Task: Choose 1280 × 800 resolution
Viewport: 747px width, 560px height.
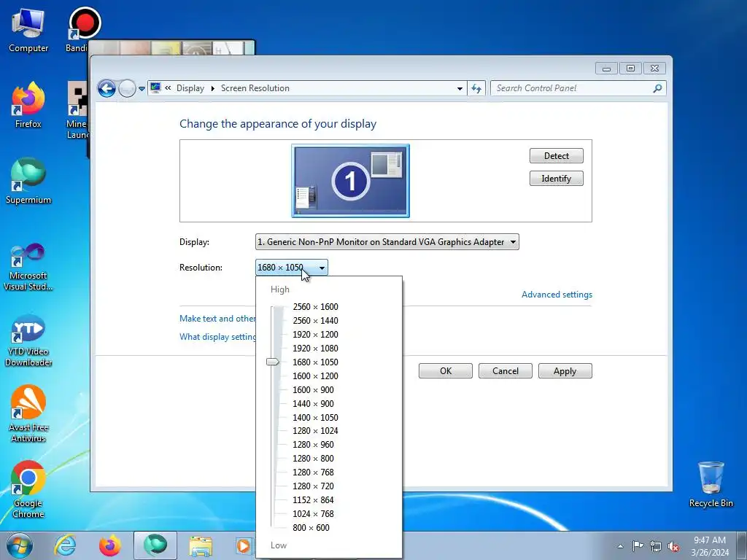Action: 313,458
